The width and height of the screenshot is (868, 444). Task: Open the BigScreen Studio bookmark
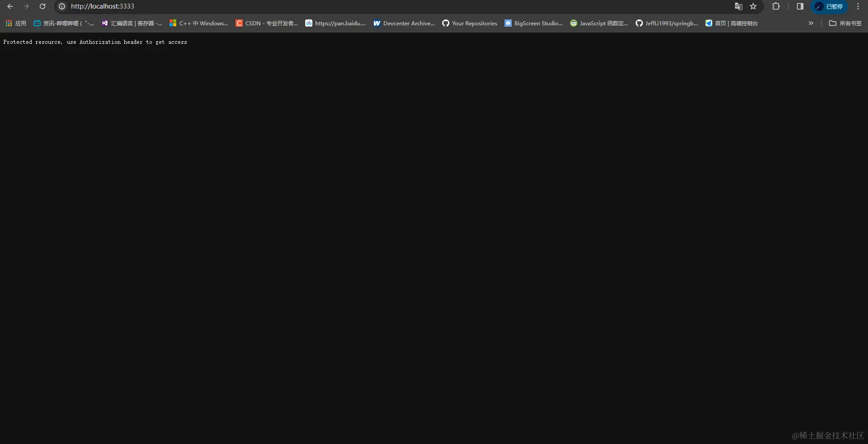pyautogui.click(x=533, y=23)
